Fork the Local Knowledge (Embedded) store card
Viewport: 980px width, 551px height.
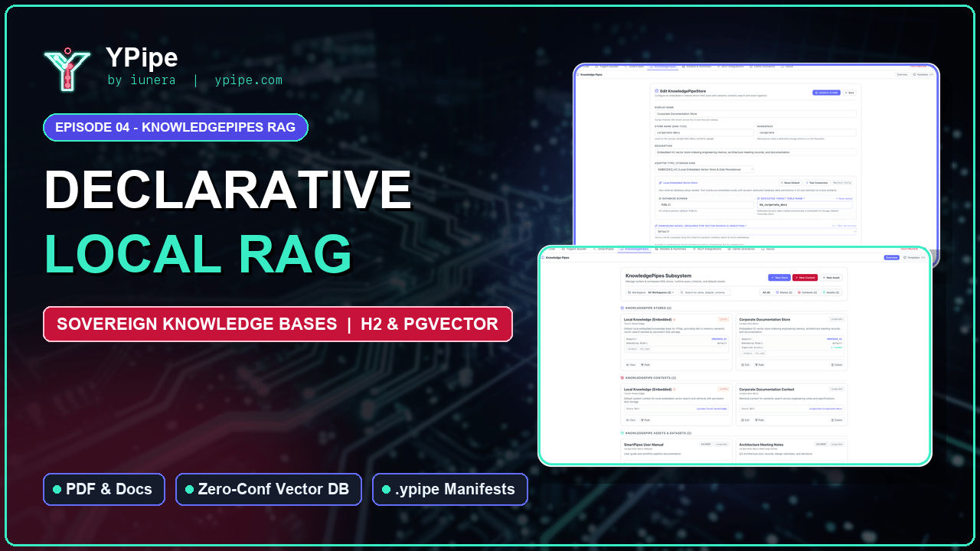coord(645,364)
